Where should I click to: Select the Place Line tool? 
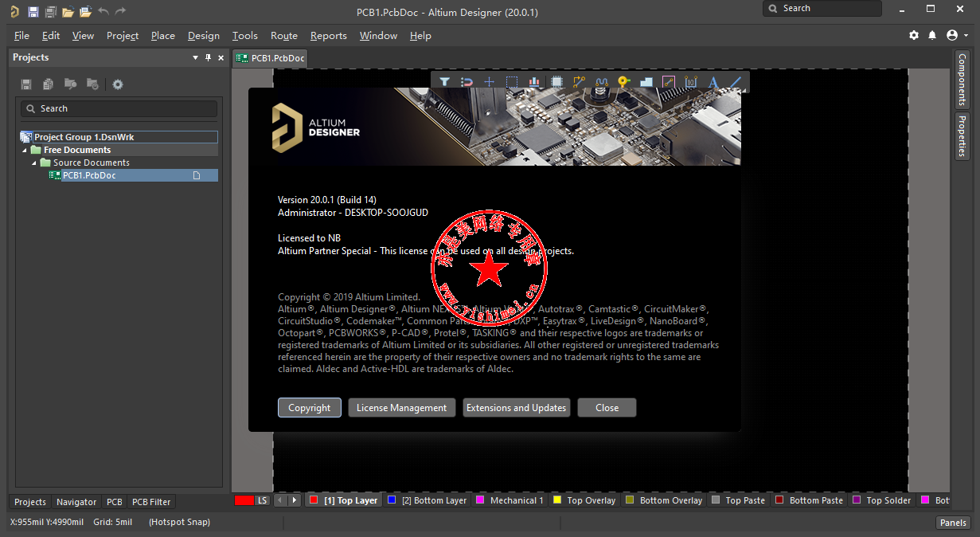(x=736, y=81)
